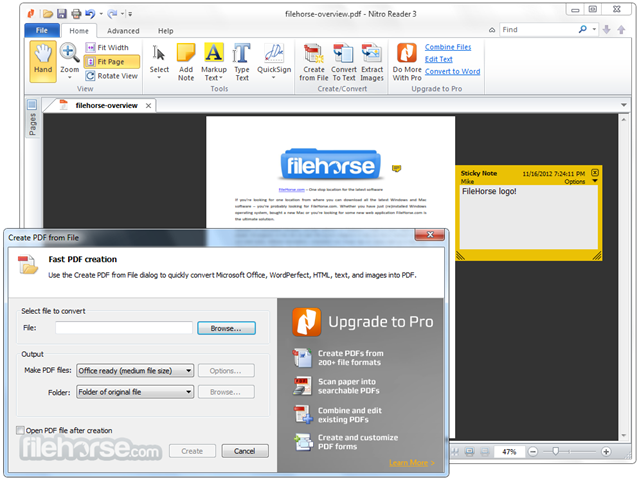The width and height of the screenshot is (639, 480).
Task: Switch to the Advanced ribbon tab
Action: pos(123,31)
